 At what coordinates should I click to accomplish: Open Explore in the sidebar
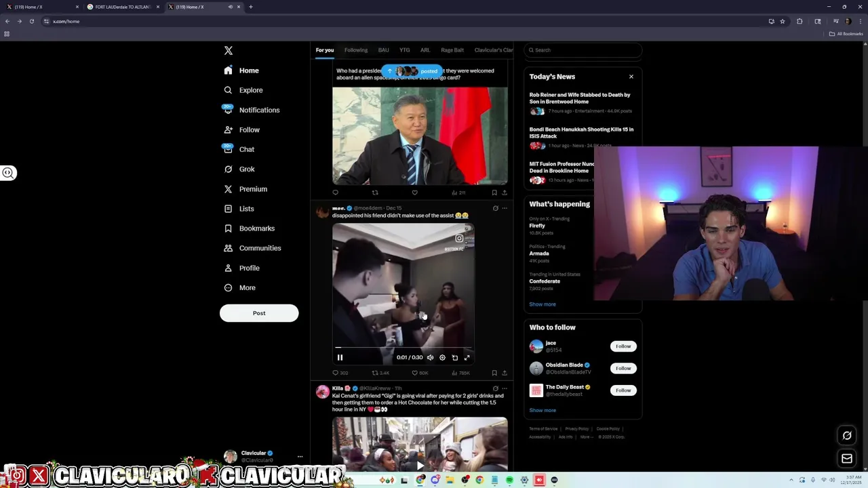[243, 90]
